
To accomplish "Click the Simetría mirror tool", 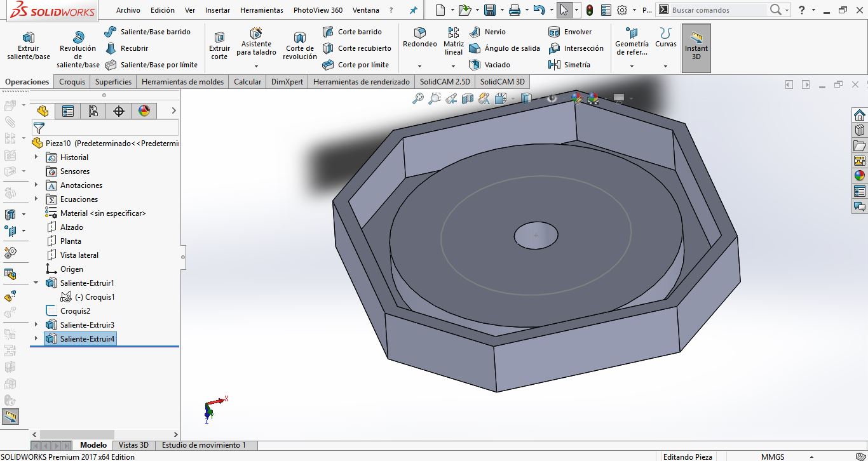I will 569,65.
